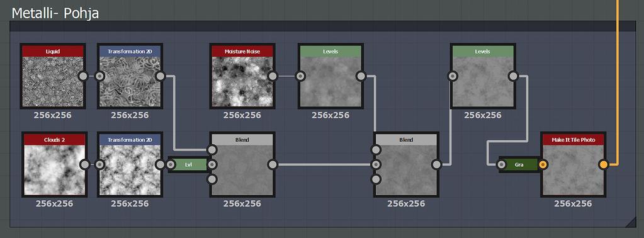This screenshot has height=238, width=644.
Task: Select the Make It Tile Photo node
Action: coord(573,164)
